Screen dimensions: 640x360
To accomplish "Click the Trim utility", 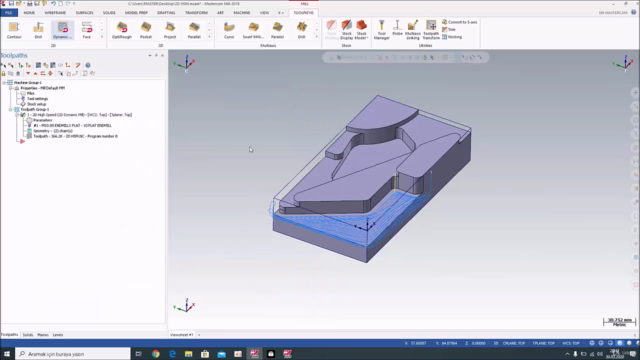I will (449, 29).
